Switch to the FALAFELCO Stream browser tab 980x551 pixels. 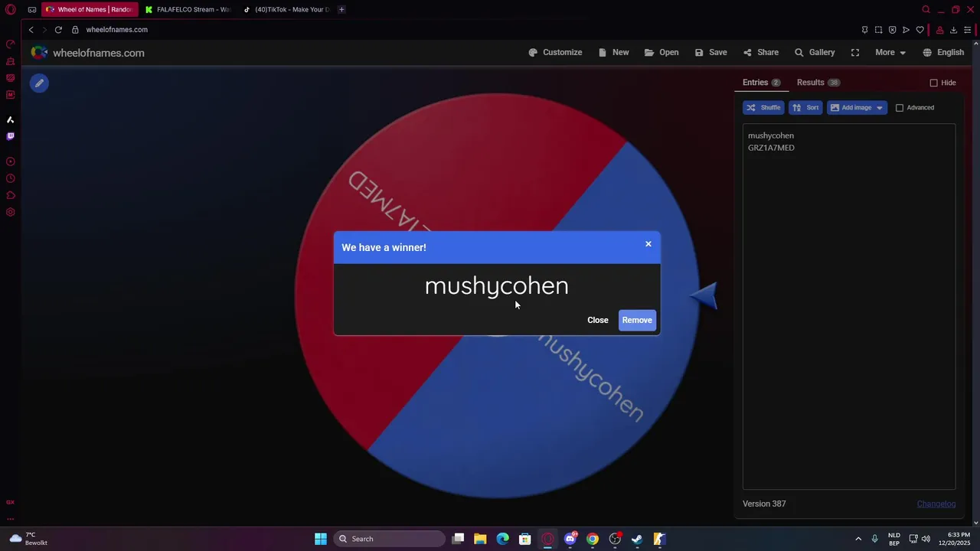187,10
